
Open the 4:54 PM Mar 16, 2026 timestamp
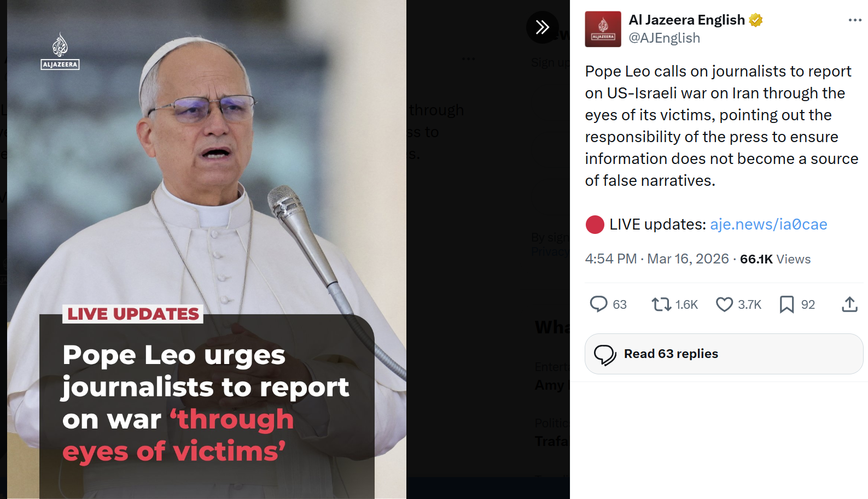tap(657, 259)
